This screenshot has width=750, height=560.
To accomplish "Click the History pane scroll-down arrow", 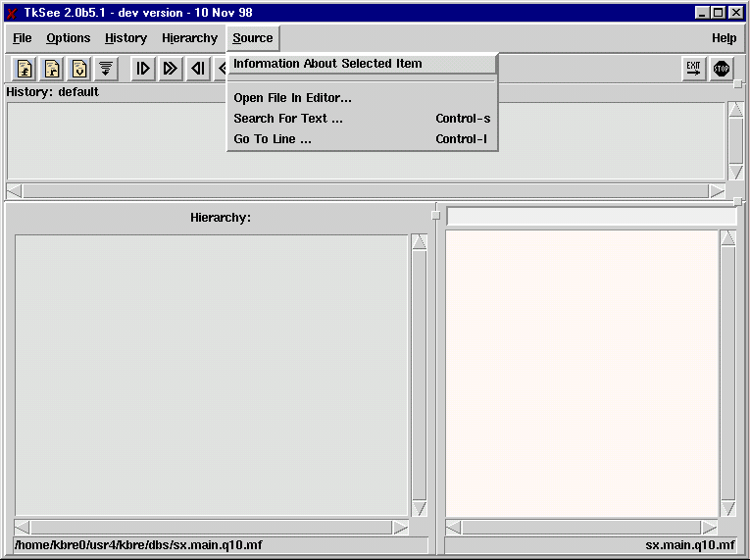I will 735,173.
